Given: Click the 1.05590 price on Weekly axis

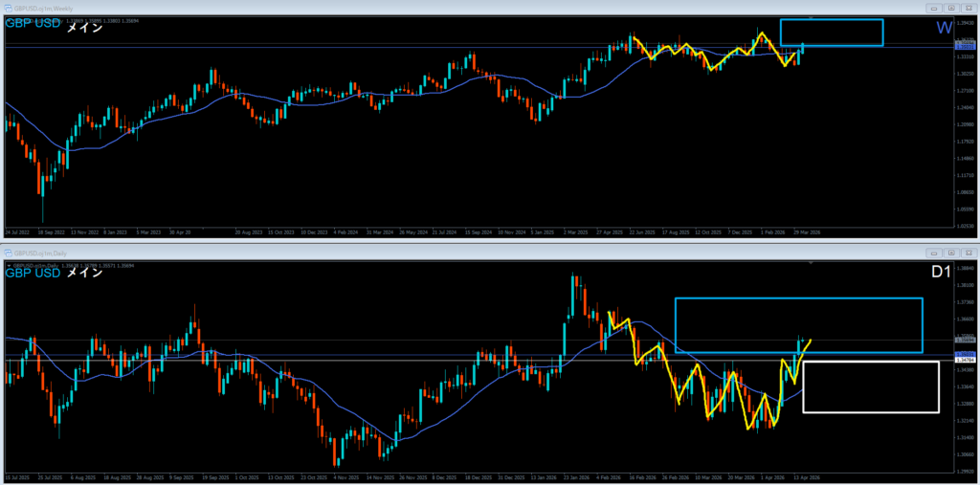Looking at the screenshot, I should [966, 209].
